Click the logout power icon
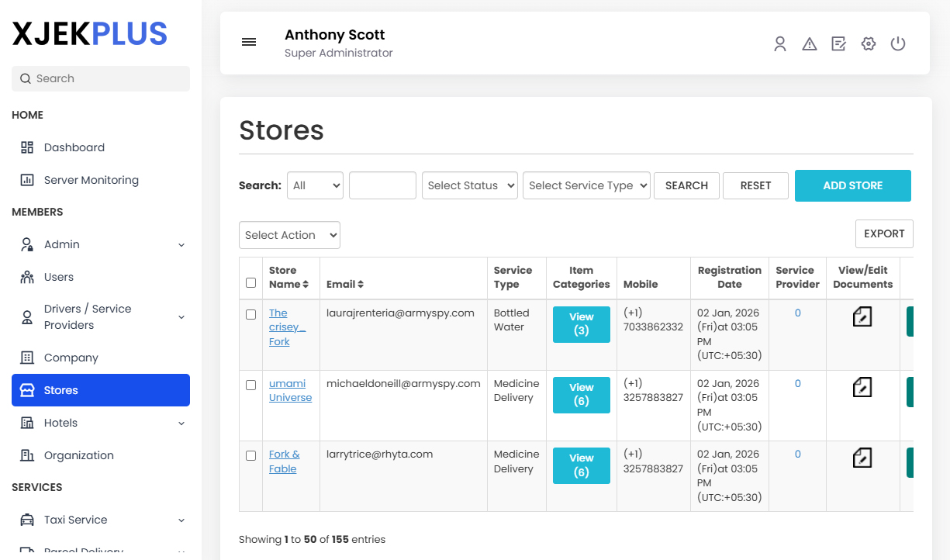Viewport: 950px width, 560px height. click(x=897, y=43)
